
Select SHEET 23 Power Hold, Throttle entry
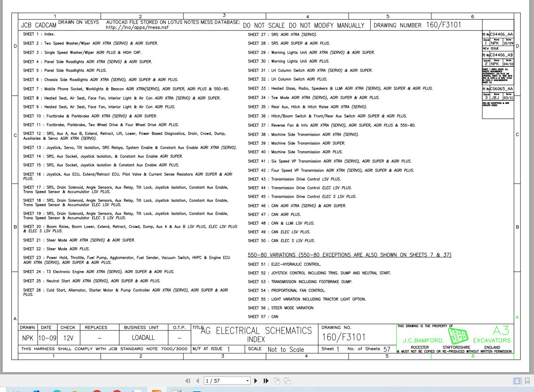(126, 260)
